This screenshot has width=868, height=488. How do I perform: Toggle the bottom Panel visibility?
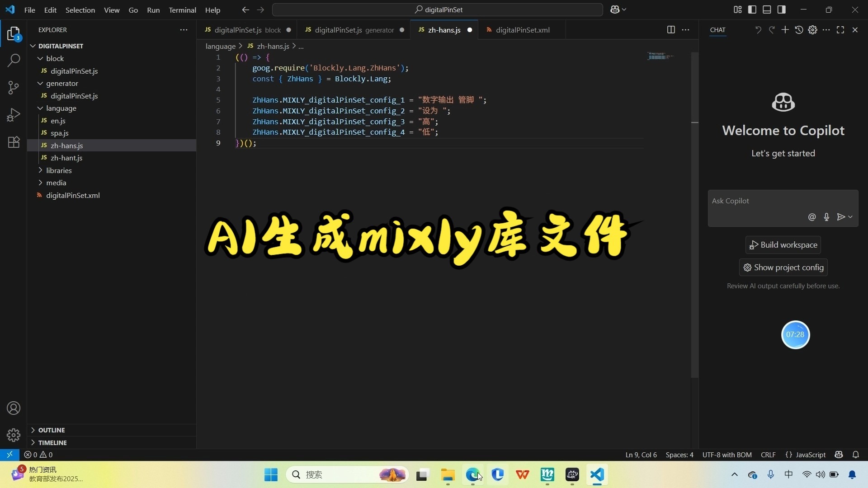(x=767, y=9)
